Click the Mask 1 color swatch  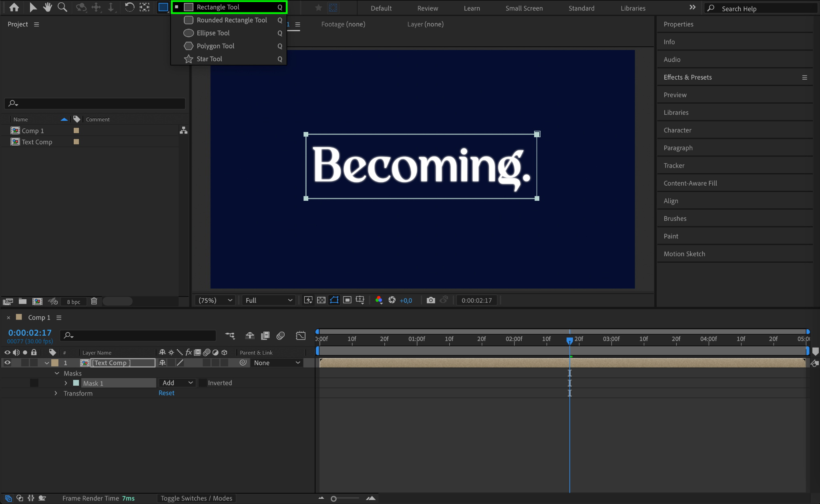[x=76, y=383]
